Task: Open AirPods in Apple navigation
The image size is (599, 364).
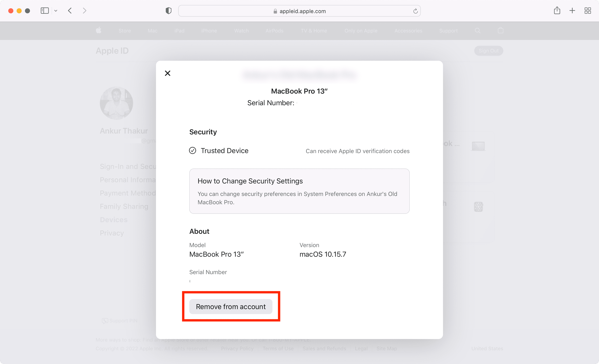Action: pos(275,31)
